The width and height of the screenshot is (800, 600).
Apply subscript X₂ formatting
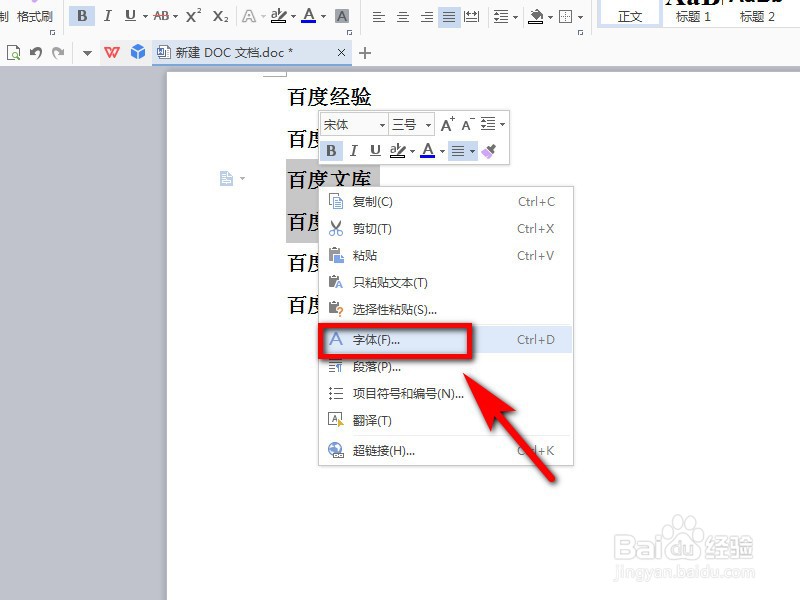click(x=220, y=16)
